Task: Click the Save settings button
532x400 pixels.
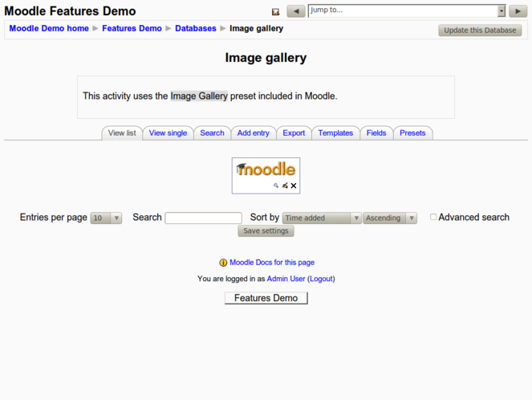Action: [x=266, y=231]
